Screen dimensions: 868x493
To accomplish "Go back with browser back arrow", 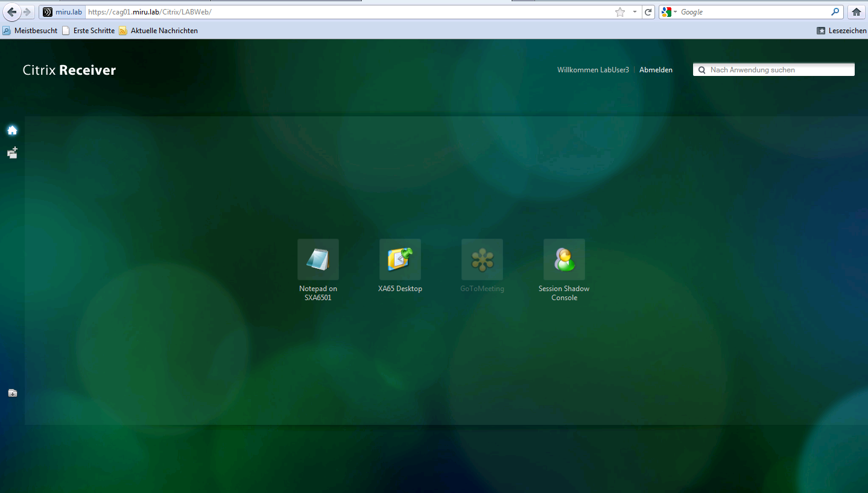I will click(x=12, y=12).
